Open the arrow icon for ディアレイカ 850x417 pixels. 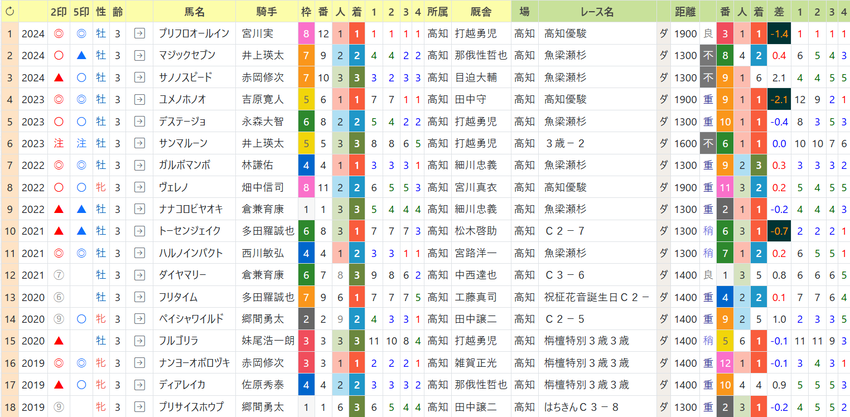tap(139, 385)
